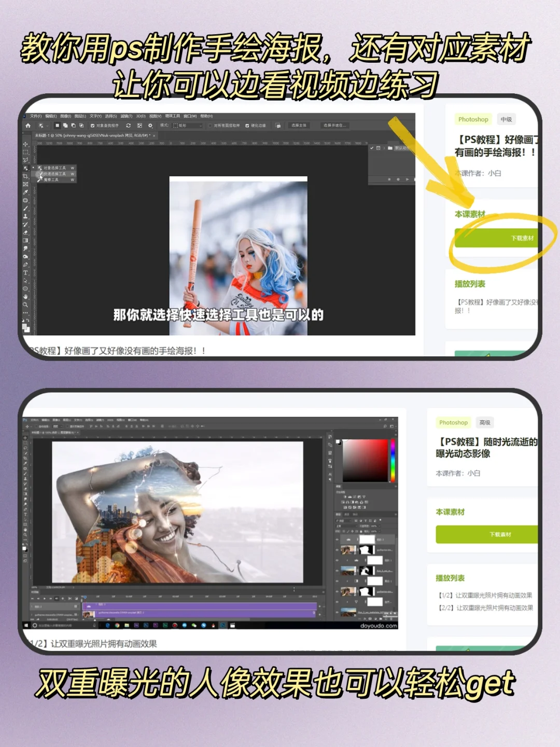This screenshot has height=747, width=560.
Task: Close the 未标题-1 document tab
Action: point(154,135)
